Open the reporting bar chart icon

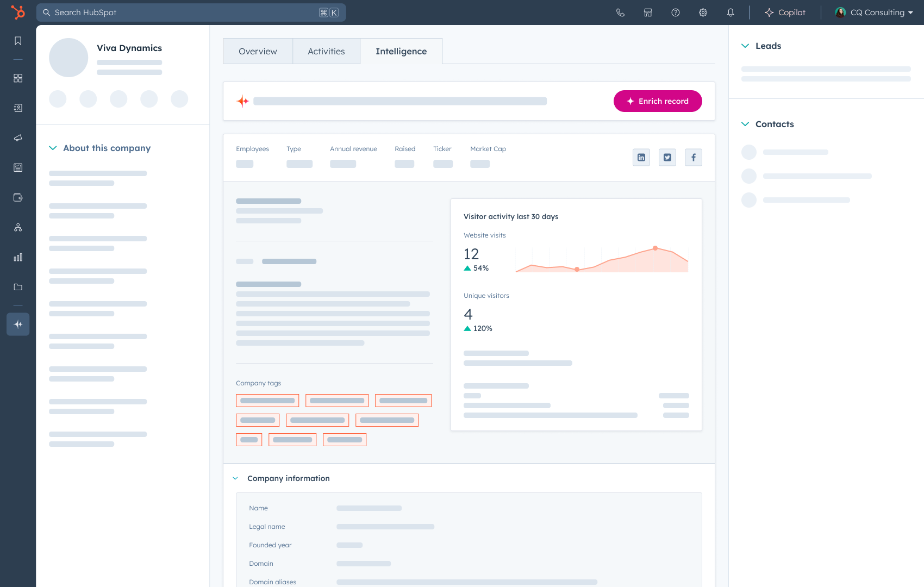[x=18, y=257]
